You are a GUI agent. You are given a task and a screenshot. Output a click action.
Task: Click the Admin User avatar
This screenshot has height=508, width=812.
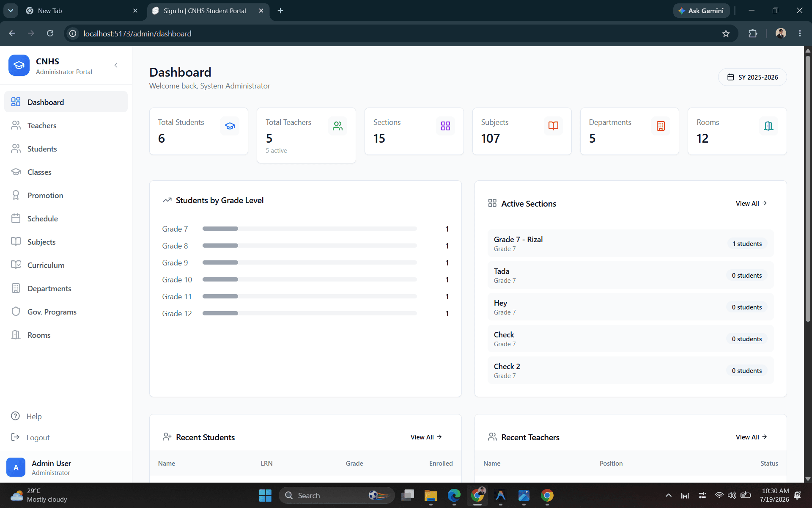point(16,467)
